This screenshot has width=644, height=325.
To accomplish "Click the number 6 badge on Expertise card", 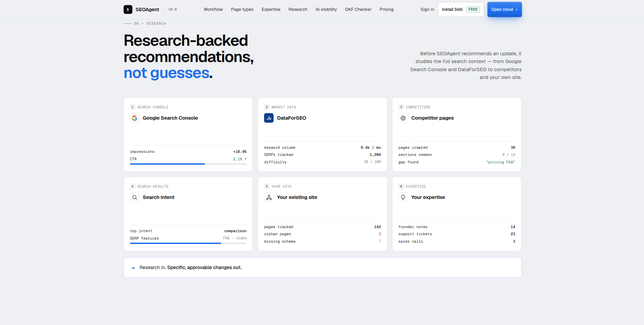I will (x=401, y=186).
